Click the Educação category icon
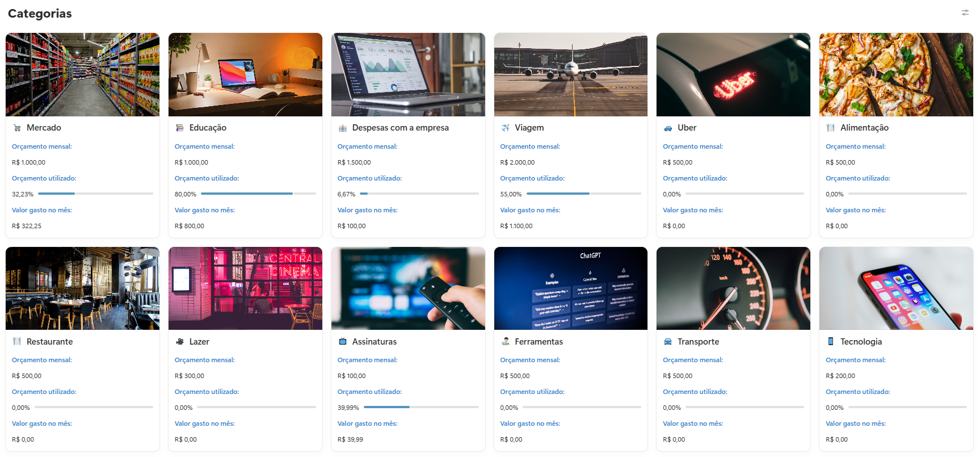 [x=180, y=128]
